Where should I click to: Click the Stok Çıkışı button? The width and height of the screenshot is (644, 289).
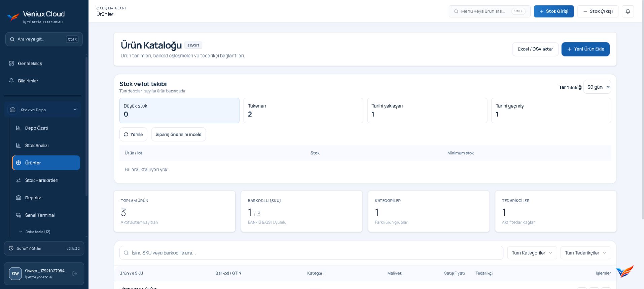point(598,11)
